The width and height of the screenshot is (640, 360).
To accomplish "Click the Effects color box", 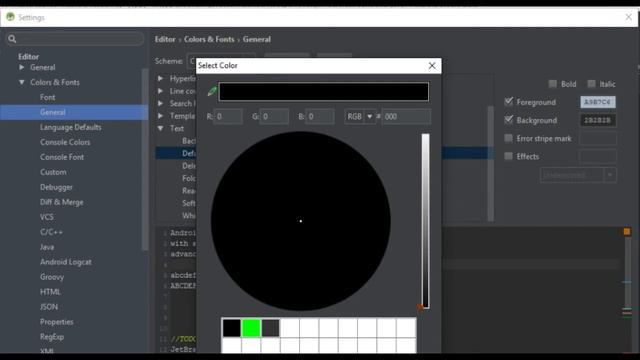I will pyautogui.click(x=598, y=156).
